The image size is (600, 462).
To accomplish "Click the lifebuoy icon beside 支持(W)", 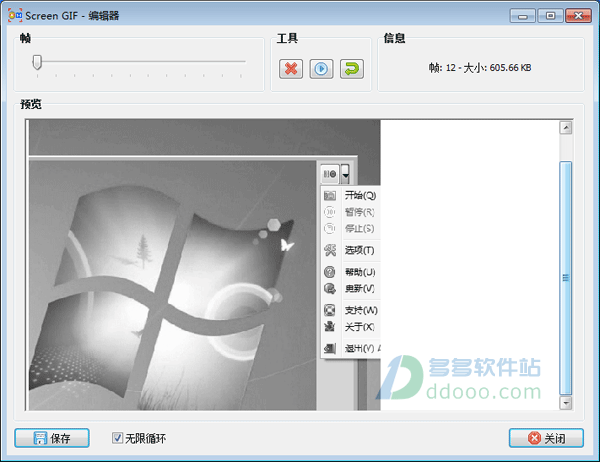I will (x=330, y=310).
